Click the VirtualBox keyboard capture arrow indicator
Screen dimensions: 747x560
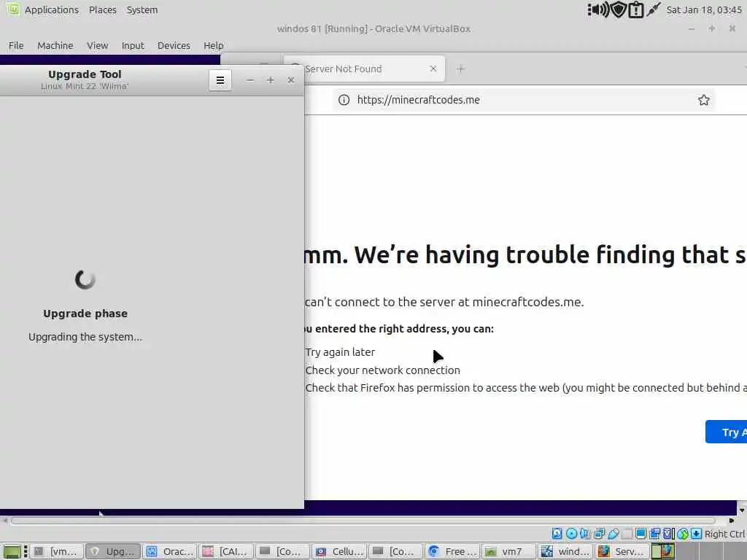pyautogui.click(x=696, y=534)
